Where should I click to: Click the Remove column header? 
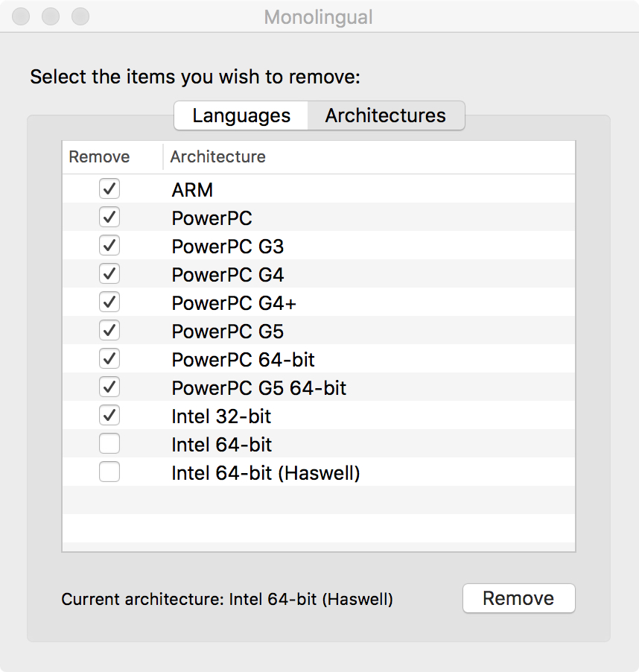99,157
